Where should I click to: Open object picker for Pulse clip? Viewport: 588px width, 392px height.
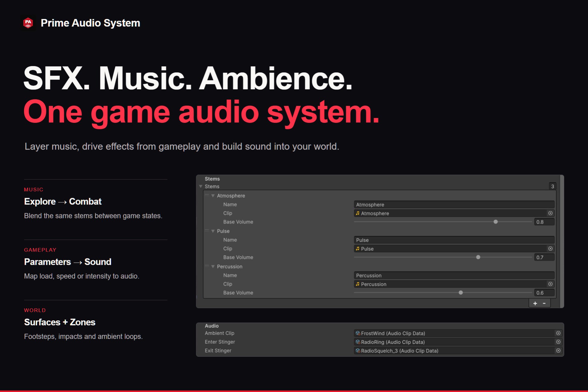550,249
